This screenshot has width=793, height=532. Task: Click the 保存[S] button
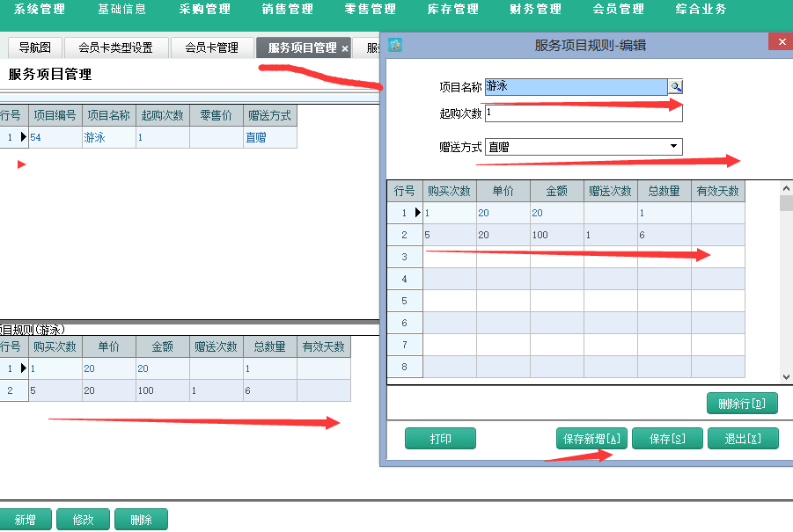click(667, 439)
